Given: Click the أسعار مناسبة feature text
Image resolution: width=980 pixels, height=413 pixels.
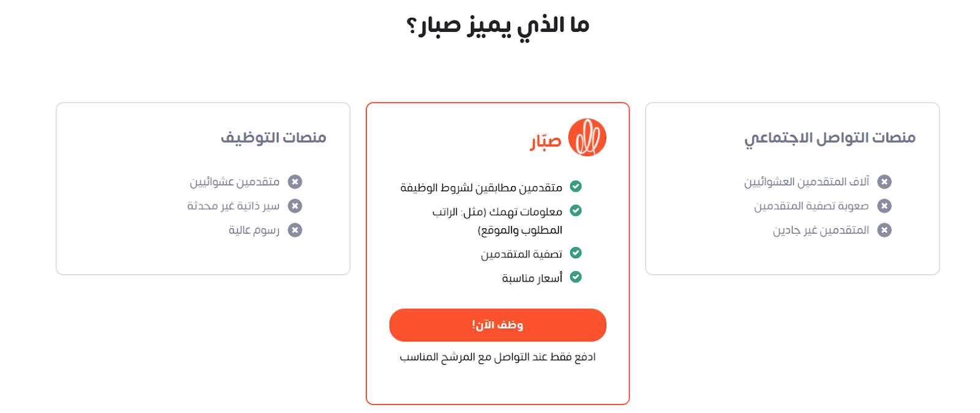Looking at the screenshot, I should coord(532,278).
